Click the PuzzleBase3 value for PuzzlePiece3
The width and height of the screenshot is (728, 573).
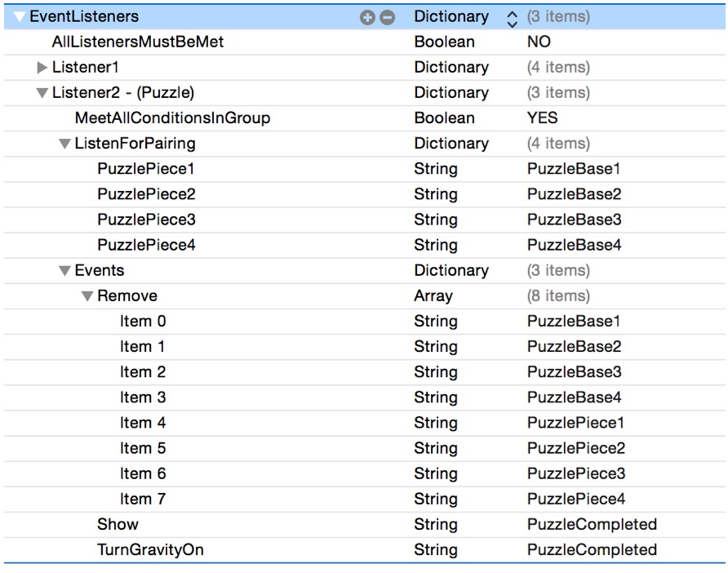pyautogui.click(x=574, y=220)
